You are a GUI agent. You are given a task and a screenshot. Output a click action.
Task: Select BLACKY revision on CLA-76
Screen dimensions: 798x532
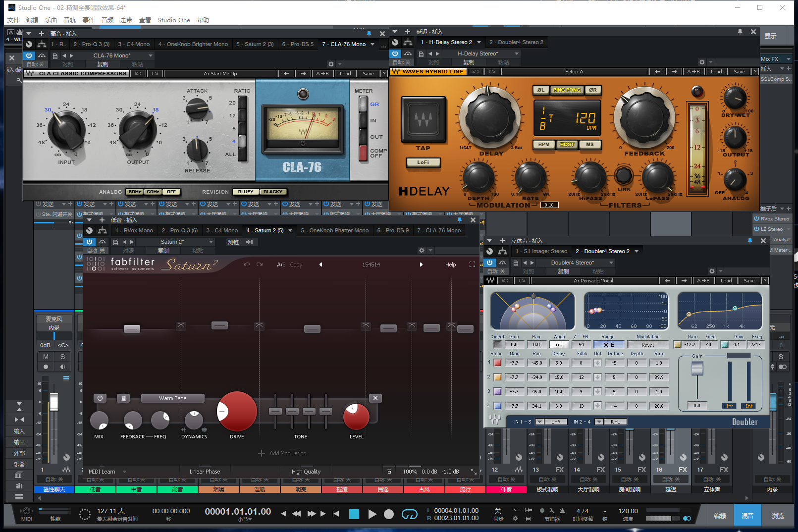tap(272, 192)
